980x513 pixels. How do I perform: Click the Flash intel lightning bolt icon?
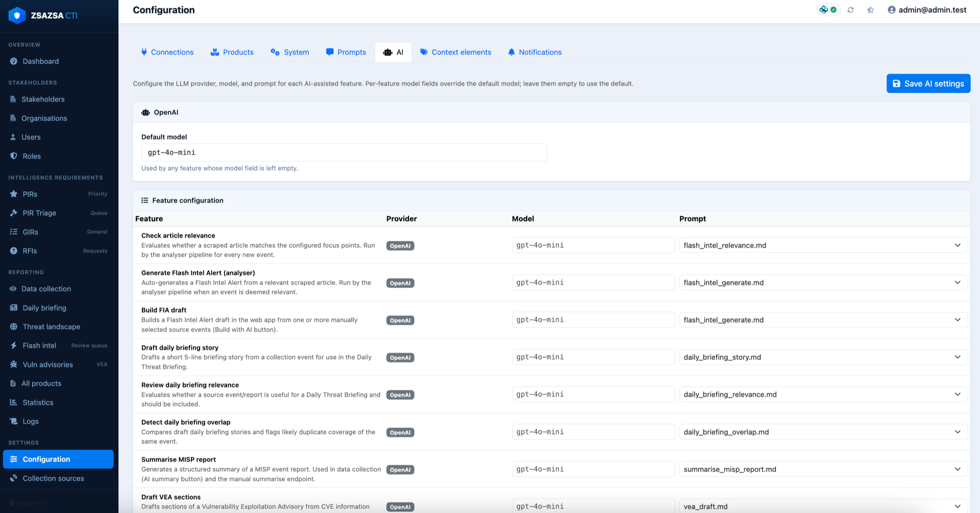[14, 345]
